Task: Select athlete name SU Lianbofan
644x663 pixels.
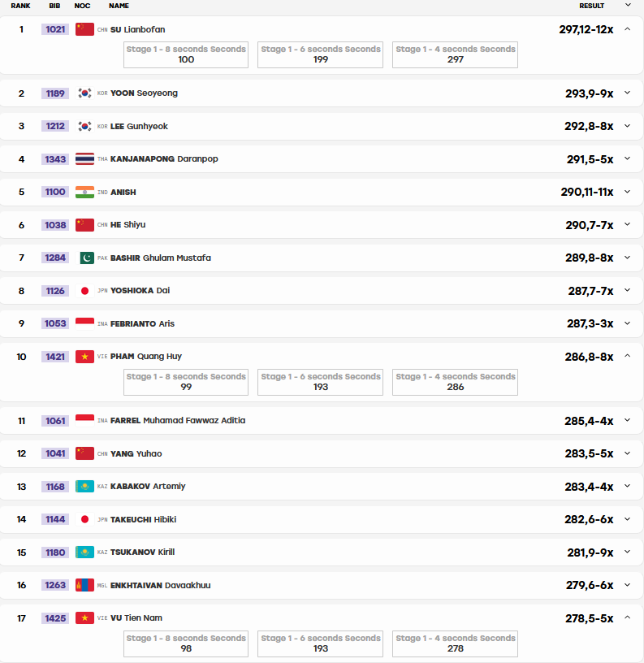Action: coord(138,29)
